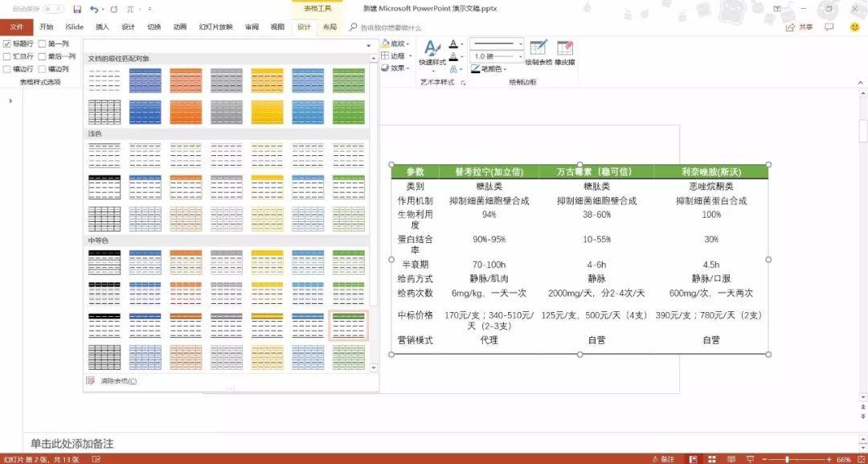This screenshot has height=464, width=868.
Task: Switch to the Animations (动画) tab
Action: [180, 27]
